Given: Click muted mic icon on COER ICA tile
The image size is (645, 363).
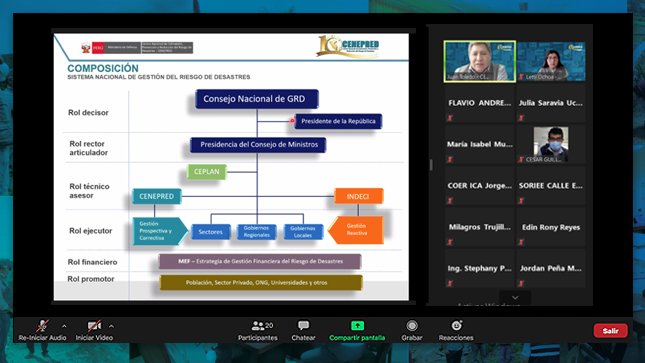Looking at the screenshot, I should [x=450, y=201].
